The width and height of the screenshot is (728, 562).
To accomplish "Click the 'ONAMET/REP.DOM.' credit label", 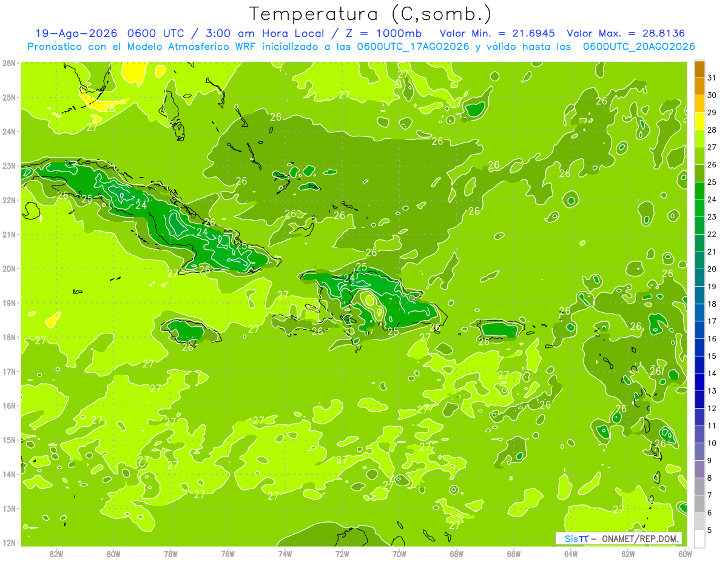I will coord(641,538).
